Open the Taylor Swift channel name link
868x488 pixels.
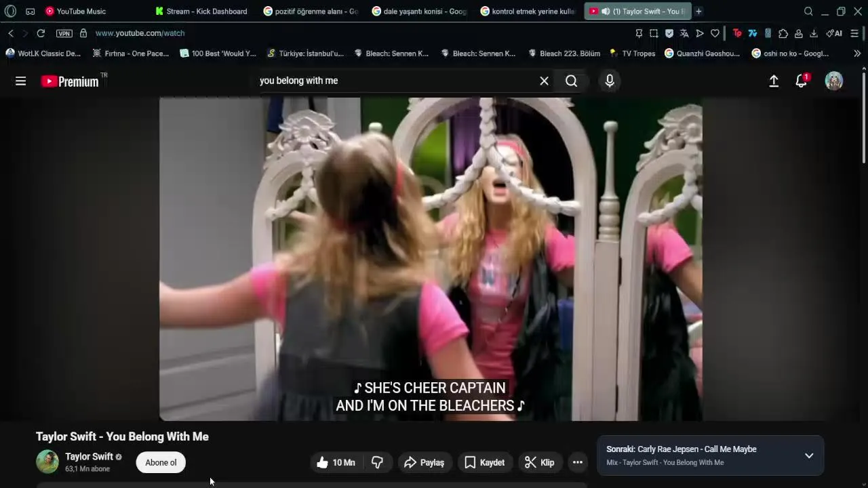[89, 457]
